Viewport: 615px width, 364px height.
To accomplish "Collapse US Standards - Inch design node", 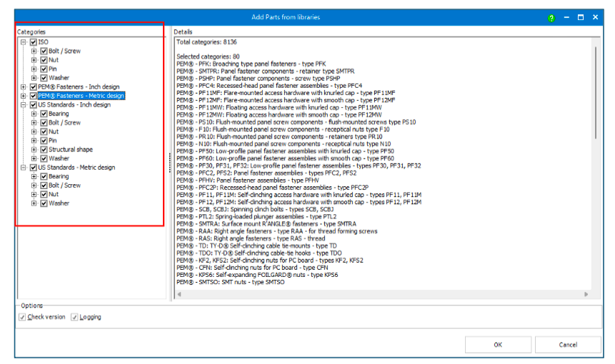I will [24, 105].
